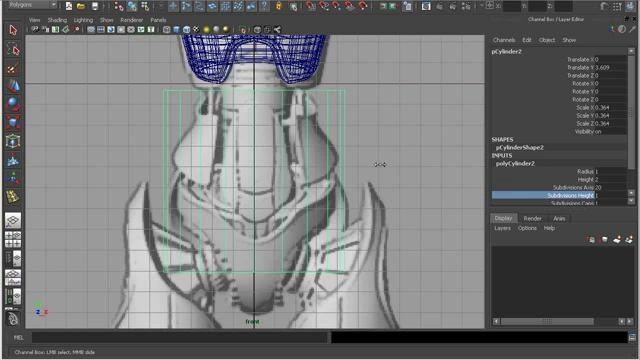
Task: Click the Save Scene disk icon
Action: point(95,6)
